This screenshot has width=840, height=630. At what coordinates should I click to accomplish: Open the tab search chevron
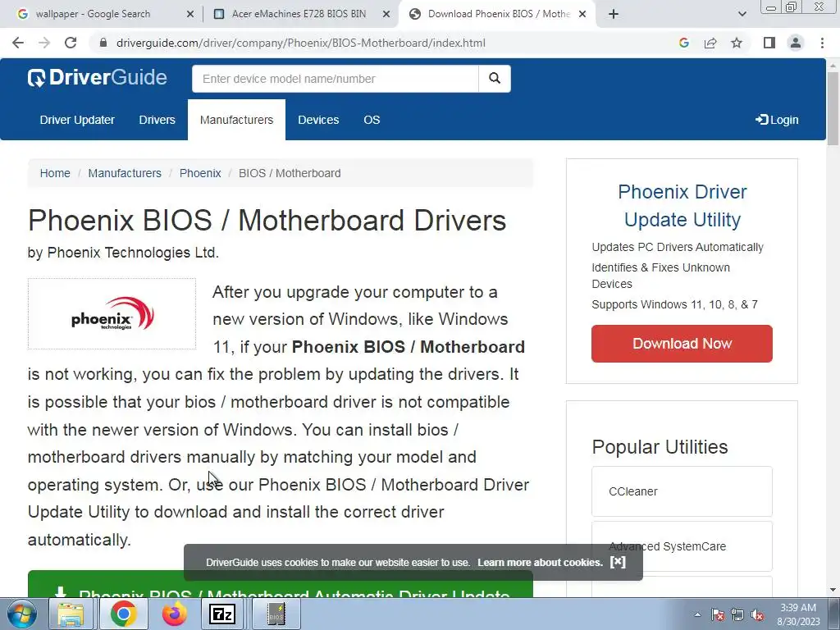click(742, 14)
